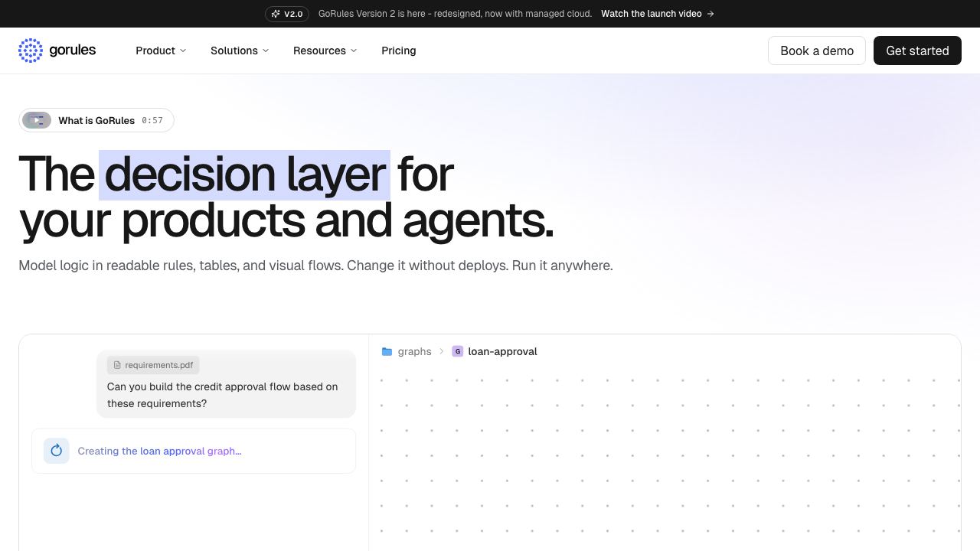Click the refresh spinner icon

tap(56, 451)
